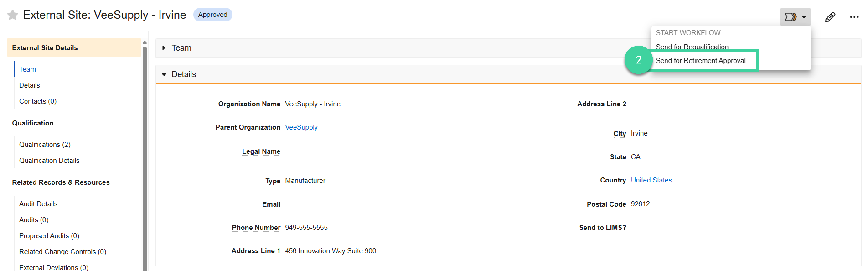868x271 pixels.
Task: Choose Send for Requalification from the workflow menu
Action: pyautogui.click(x=692, y=47)
